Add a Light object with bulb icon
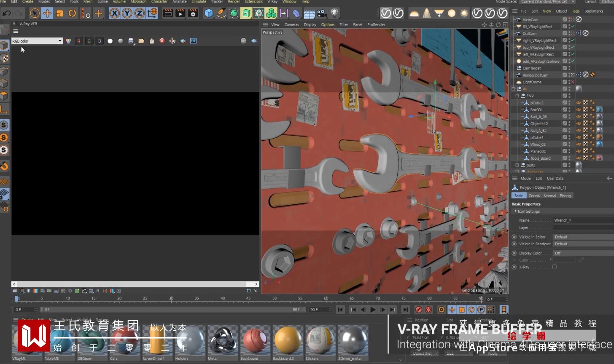The image size is (614, 364). pos(334,13)
